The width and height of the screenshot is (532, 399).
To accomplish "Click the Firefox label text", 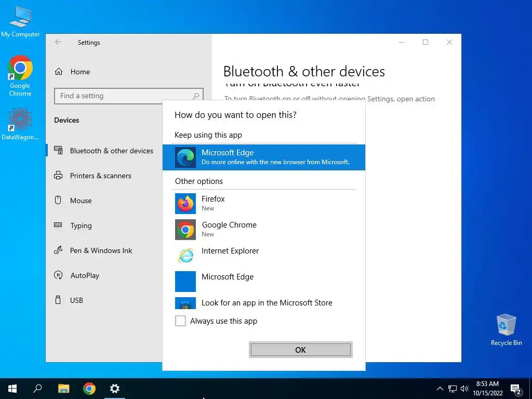I will 213,199.
